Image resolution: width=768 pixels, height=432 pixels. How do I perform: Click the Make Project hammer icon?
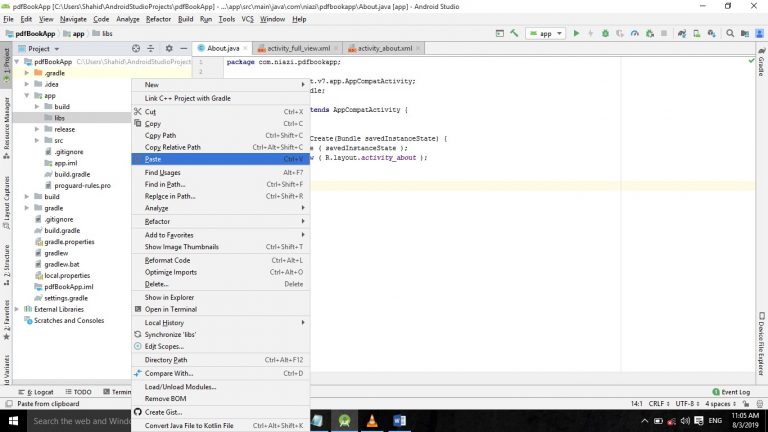pyautogui.click(x=514, y=33)
